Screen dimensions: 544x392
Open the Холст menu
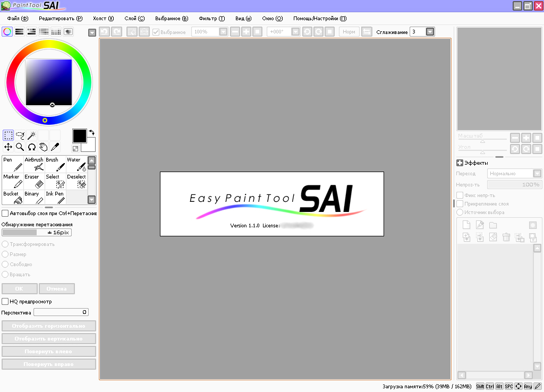(x=103, y=19)
